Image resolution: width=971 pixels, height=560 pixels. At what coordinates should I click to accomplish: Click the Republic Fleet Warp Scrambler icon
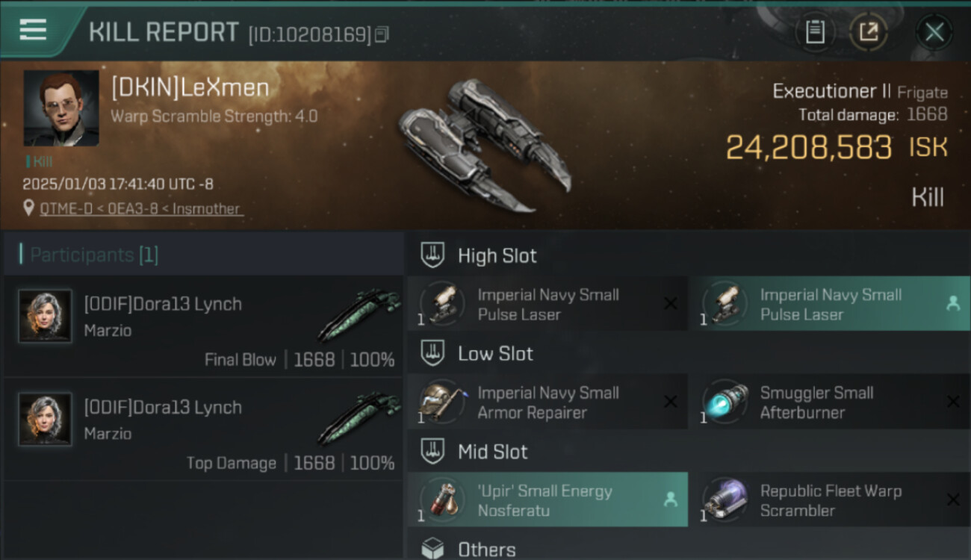725,500
